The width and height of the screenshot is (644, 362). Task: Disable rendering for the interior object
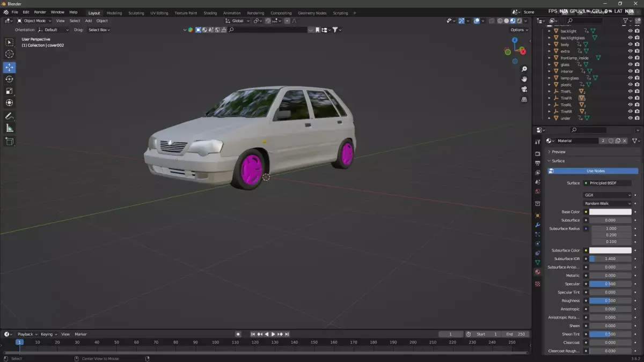637,71
